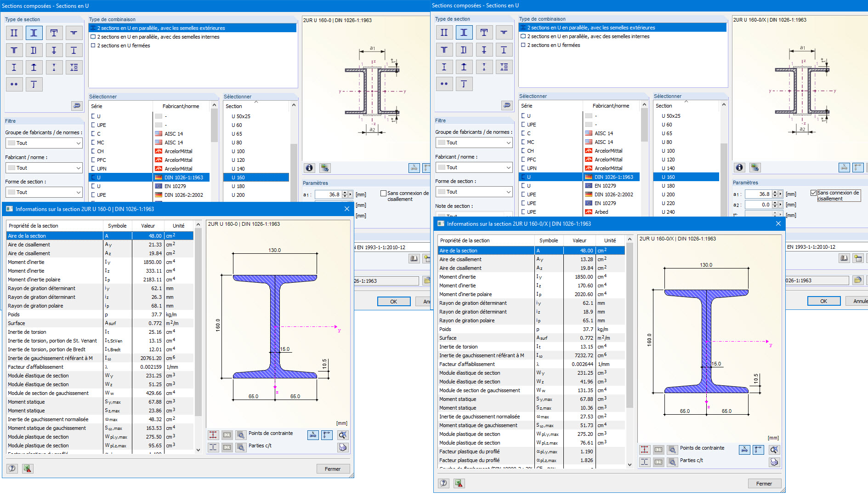Image resolution: width=868 pixels, height=497 pixels.
Task: Click Section column header in right window
Action: pos(686,106)
